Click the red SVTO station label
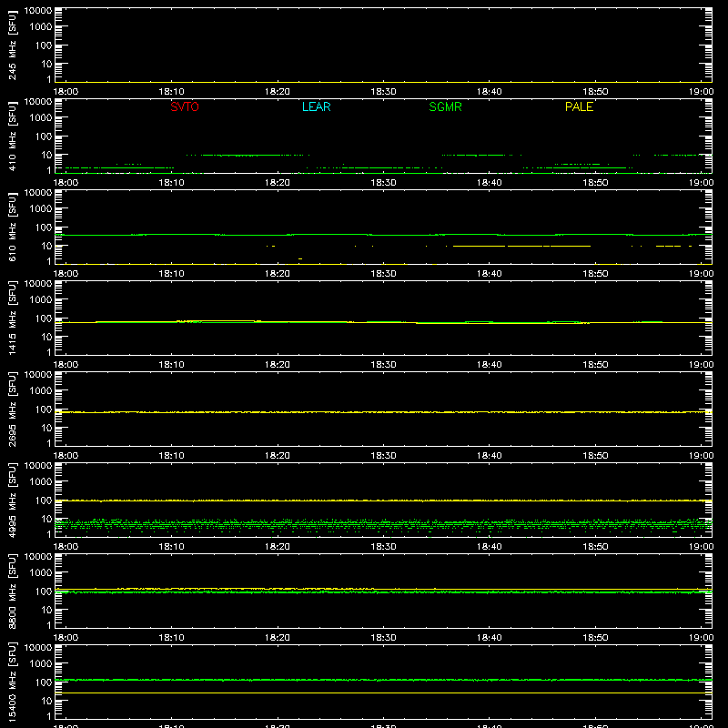 click(x=185, y=106)
